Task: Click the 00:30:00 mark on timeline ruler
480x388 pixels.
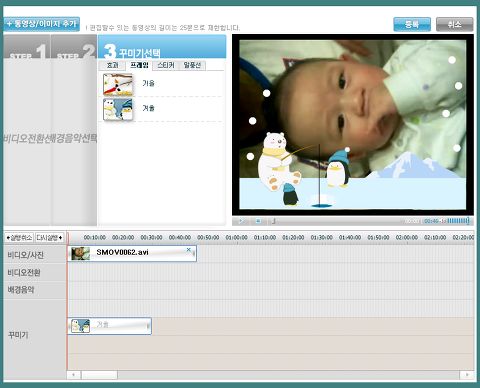Action: (151, 238)
